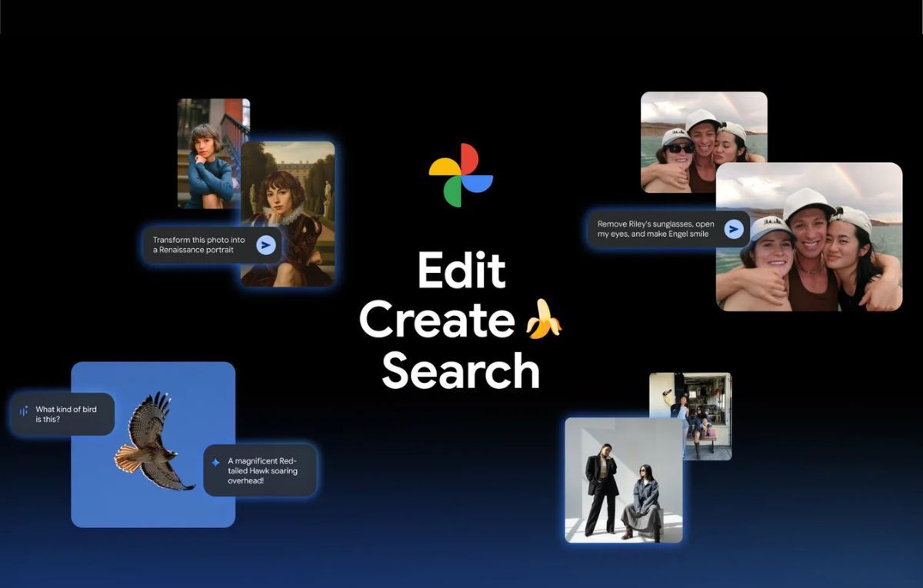Focus the "Remove Riley's sunglasses" prompt text
Screen dimensions: 923x588
click(x=655, y=229)
